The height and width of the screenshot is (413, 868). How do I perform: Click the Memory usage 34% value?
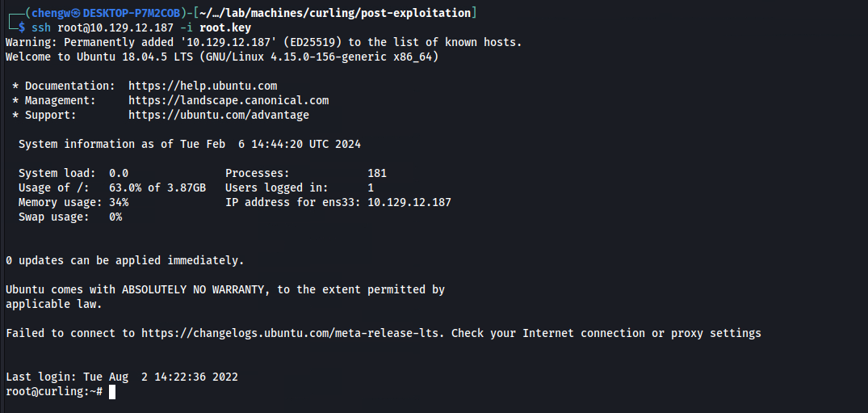tap(119, 202)
